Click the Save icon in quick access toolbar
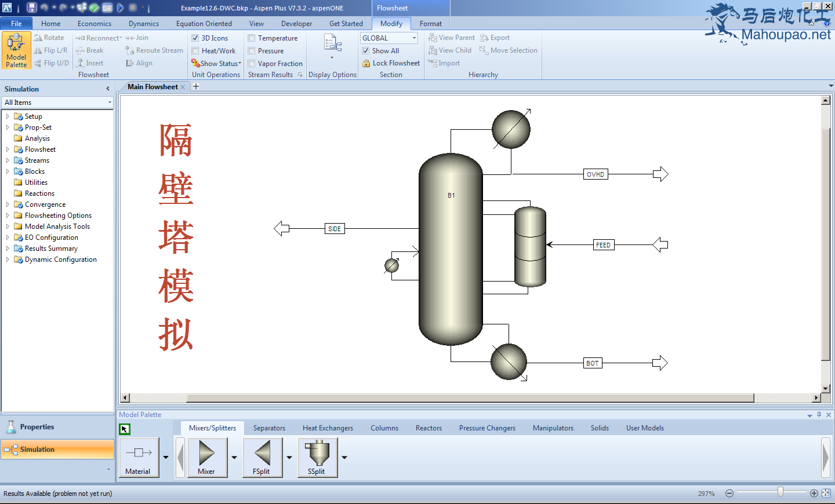Screen dimensions: 835x504 (32, 8)
